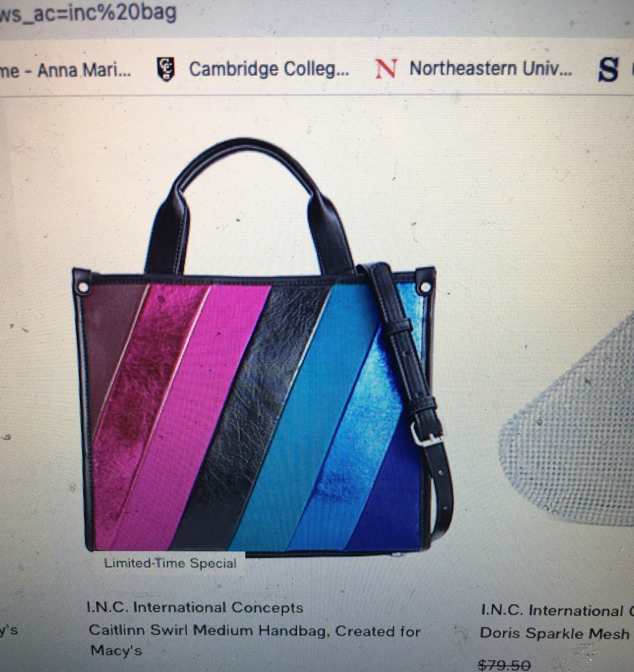Open the I.N.C. International Concepts brand link
The width and height of the screenshot is (634, 672).
click(x=195, y=608)
